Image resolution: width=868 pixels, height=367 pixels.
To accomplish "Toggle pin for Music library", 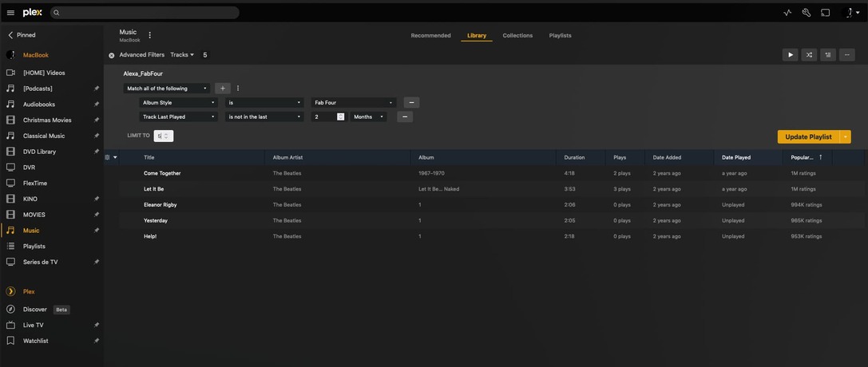I will pyautogui.click(x=97, y=230).
